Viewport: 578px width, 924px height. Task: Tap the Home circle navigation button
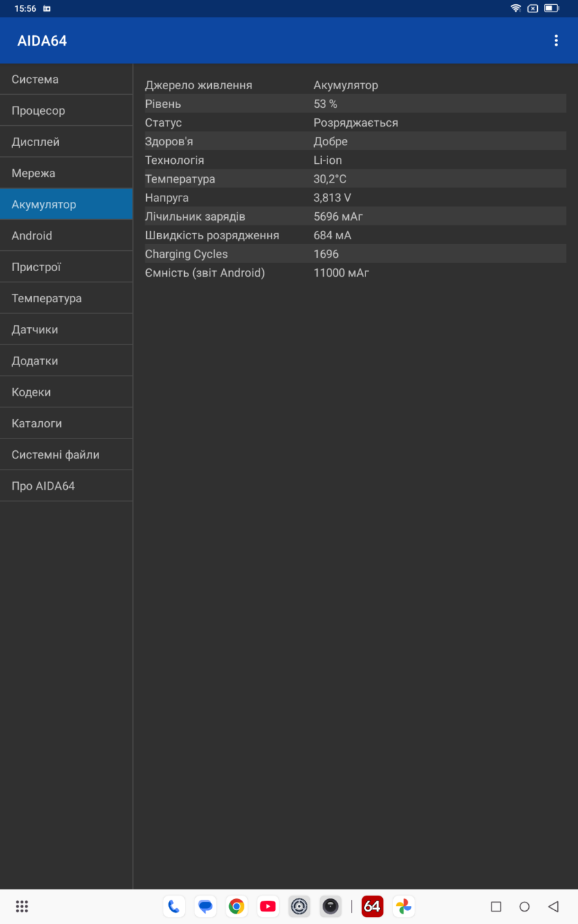pyautogui.click(x=524, y=907)
